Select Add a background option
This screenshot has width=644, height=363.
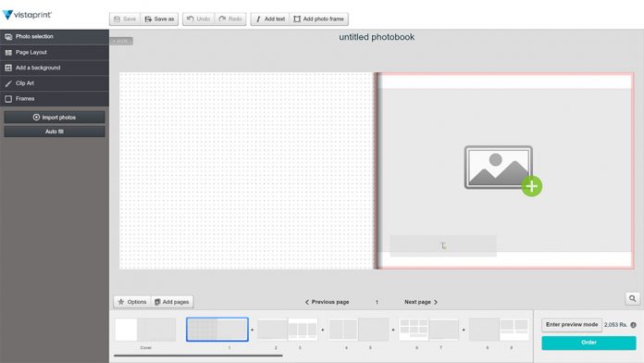click(x=55, y=68)
